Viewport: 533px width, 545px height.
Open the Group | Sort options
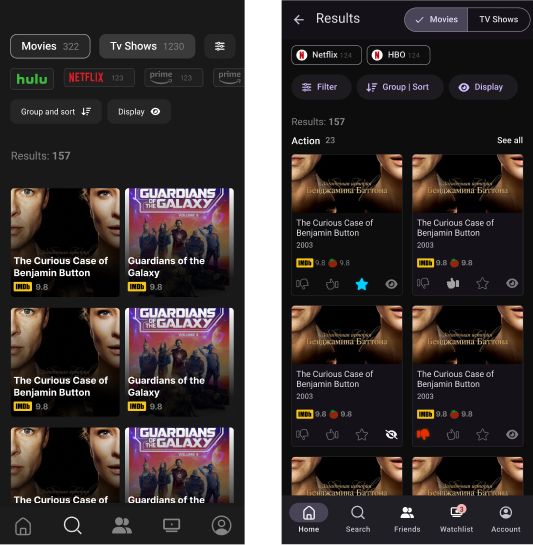pyautogui.click(x=400, y=87)
